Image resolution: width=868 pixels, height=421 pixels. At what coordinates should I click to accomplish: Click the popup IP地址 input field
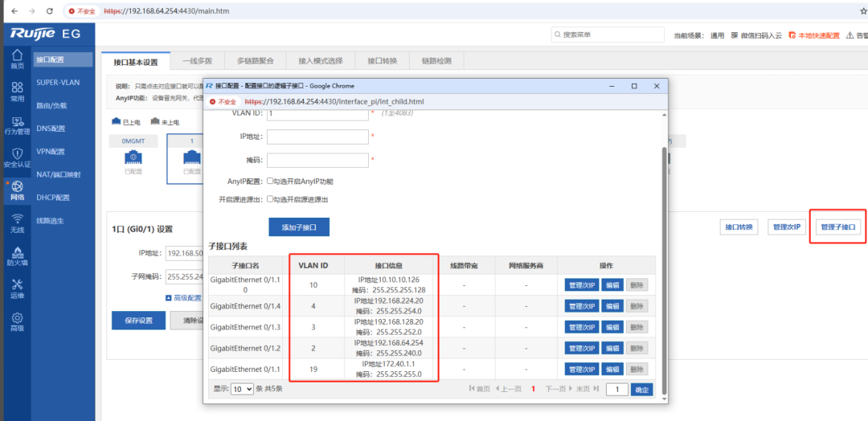[x=317, y=137]
